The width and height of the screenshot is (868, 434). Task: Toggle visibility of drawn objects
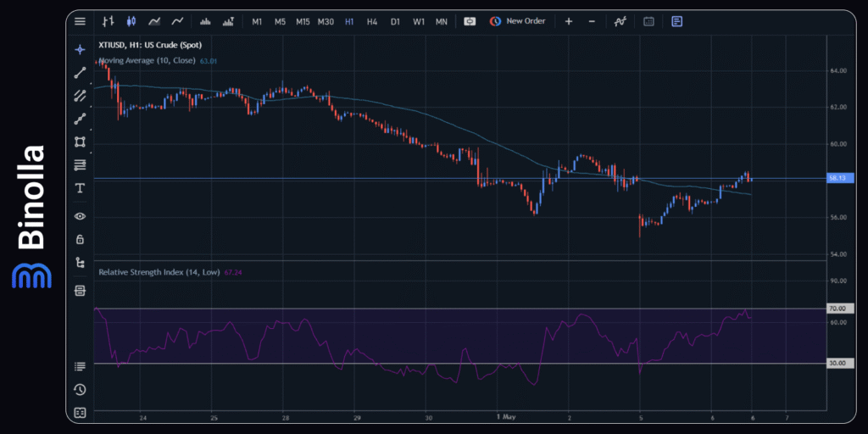(80, 216)
